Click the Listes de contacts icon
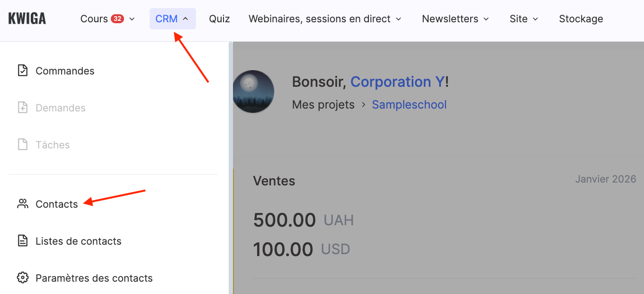644x294 pixels. tap(23, 241)
